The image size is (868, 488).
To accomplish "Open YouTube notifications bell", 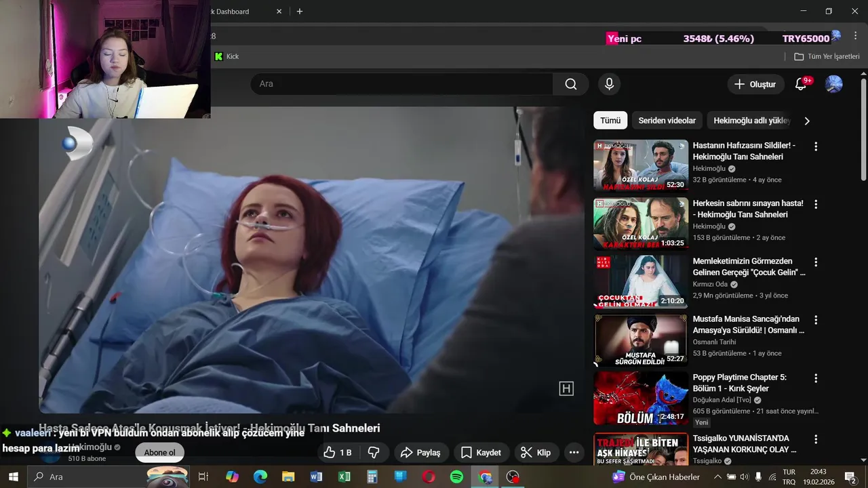I will [801, 84].
